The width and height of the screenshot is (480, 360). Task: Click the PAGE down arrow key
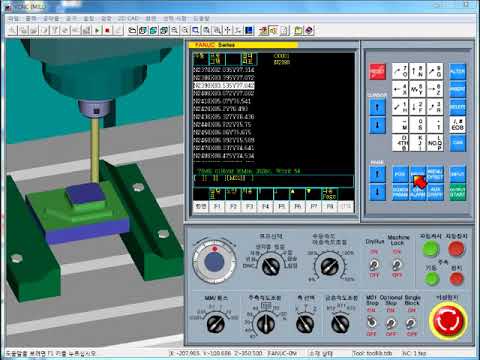tap(377, 192)
